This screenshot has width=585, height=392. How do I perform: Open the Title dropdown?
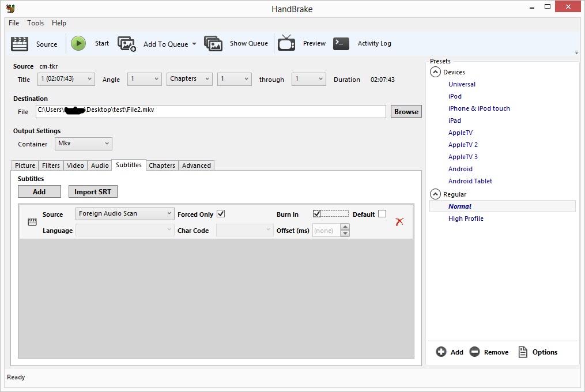coord(66,79)
